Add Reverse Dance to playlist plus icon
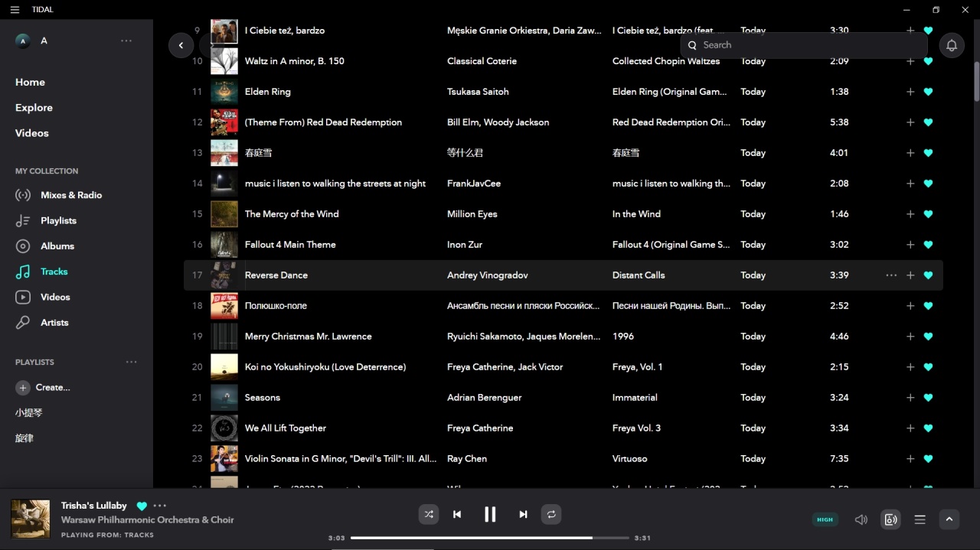 coord(910,275)
